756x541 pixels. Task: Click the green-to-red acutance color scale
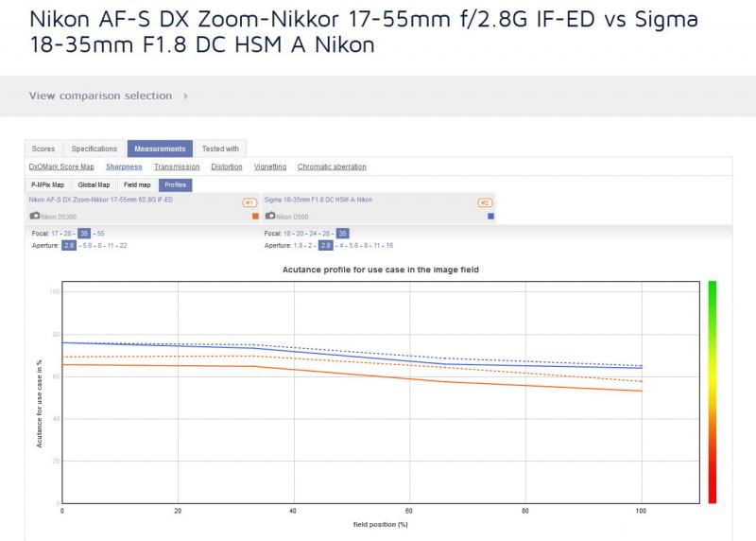[x=713, y=392]
